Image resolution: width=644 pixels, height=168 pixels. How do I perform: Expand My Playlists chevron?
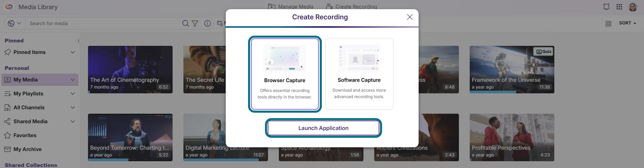point(72,94)
